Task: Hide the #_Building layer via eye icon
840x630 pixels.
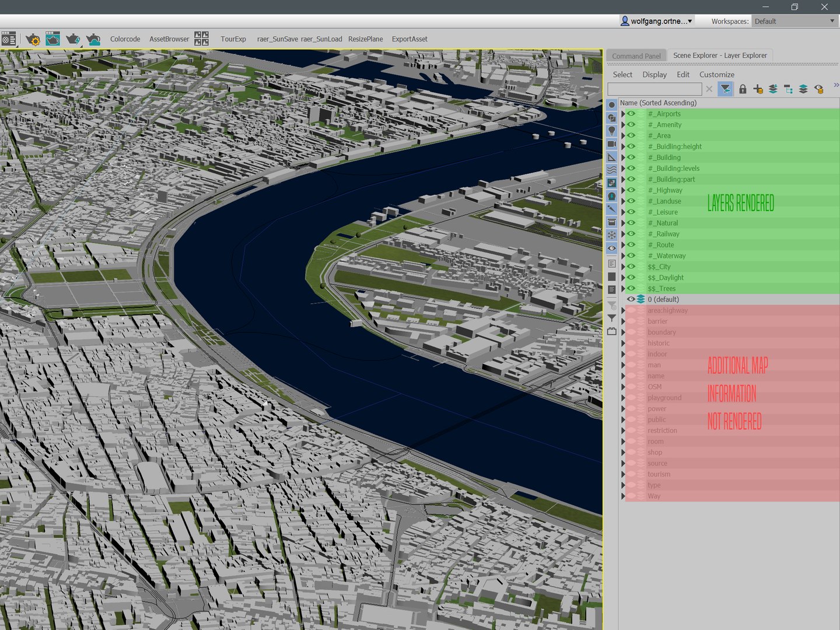Action: (631, 157)
